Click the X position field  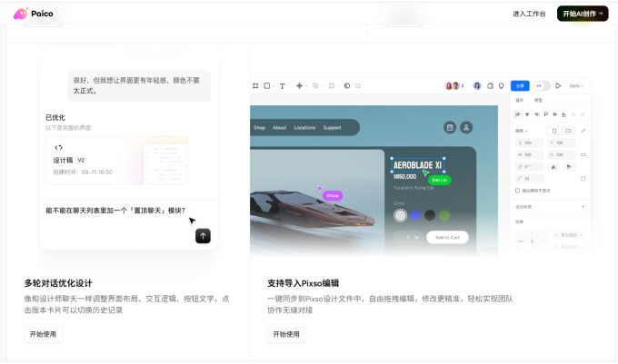click(529, 143)
